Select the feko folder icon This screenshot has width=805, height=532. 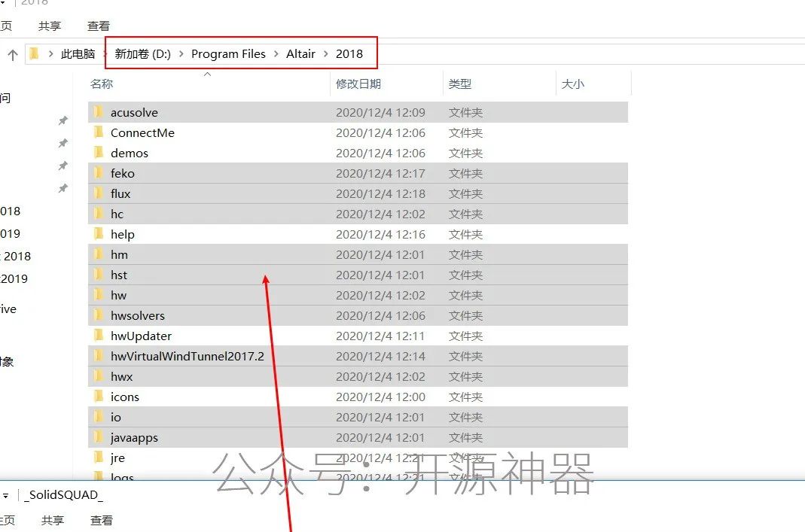97,173
